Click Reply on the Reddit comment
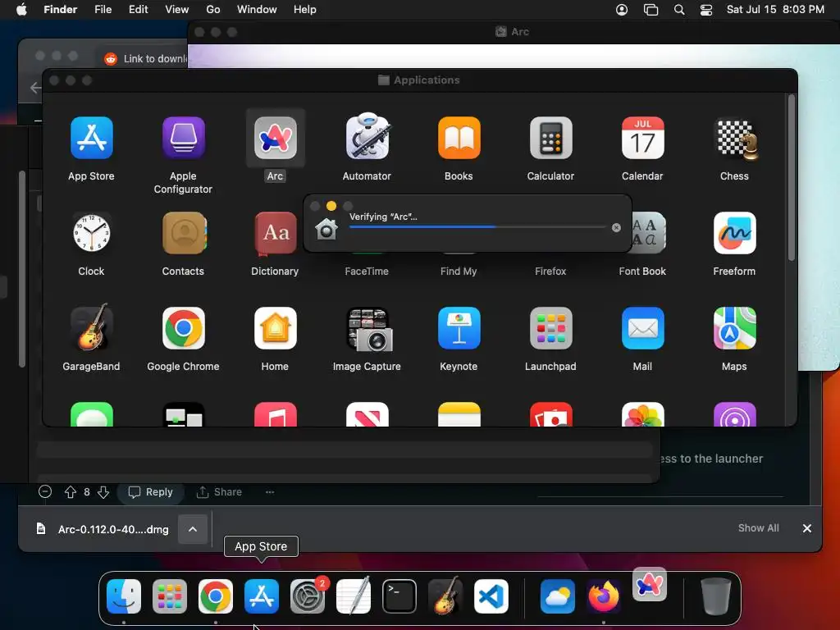 point(151,492)
